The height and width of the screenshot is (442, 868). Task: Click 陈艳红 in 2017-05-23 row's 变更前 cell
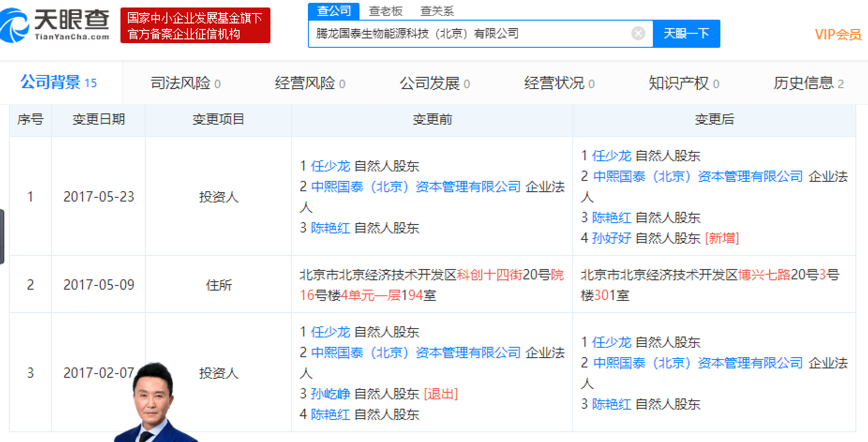point(330,228)
